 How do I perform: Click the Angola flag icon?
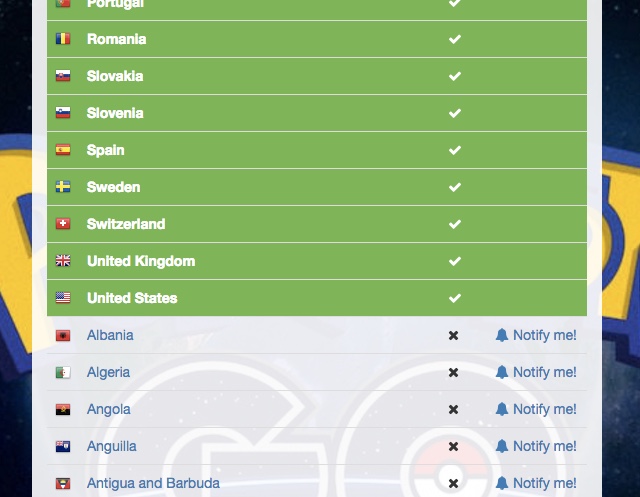63,409
